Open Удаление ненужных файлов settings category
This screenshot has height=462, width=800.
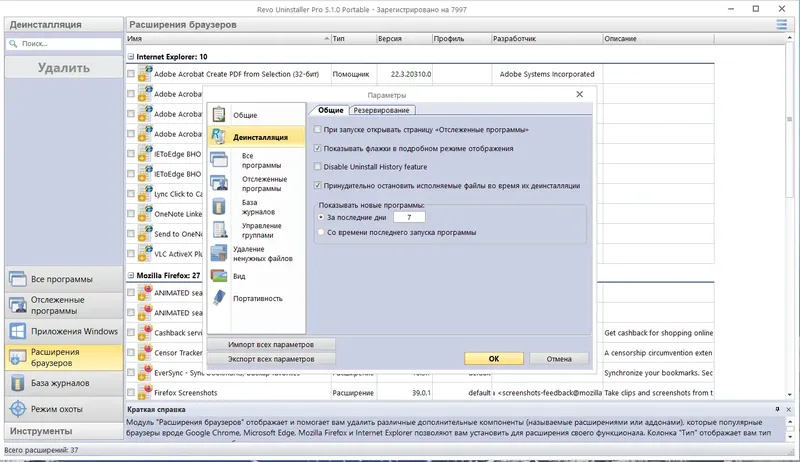tap(256, 253)
